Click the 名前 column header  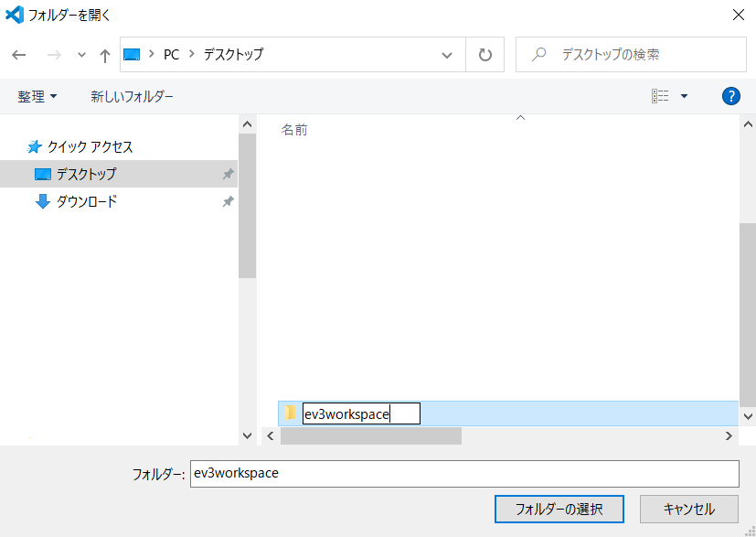tap(294, 130)
